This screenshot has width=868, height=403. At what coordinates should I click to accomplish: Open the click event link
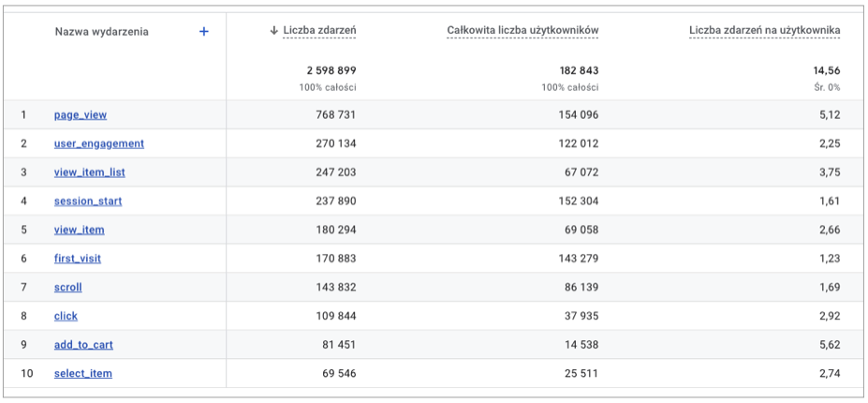66,316
